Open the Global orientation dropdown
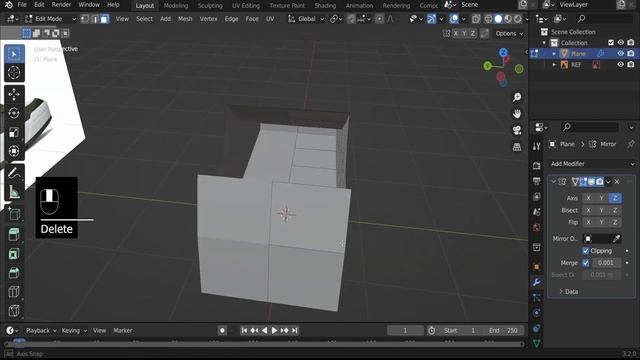The height and width of the screenshot is (360, 640). pyautogui.click(x=306, y=19)
